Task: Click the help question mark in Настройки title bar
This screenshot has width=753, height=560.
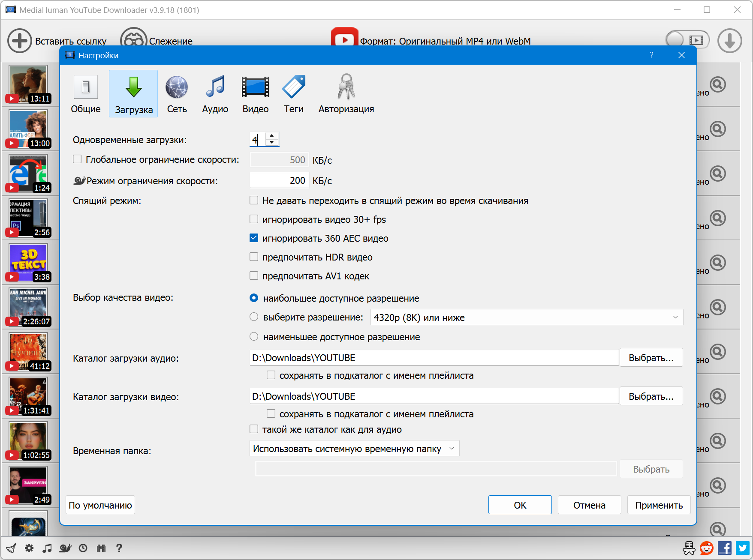Action: click(x=651, y=55)
